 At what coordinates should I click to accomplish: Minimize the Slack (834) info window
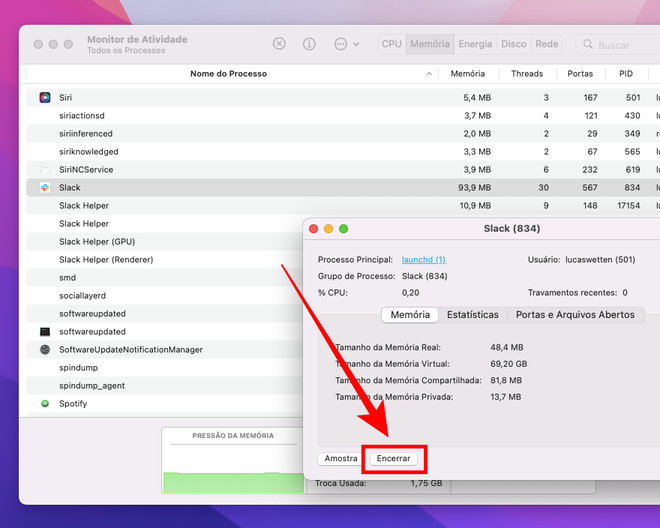[328, 229]
